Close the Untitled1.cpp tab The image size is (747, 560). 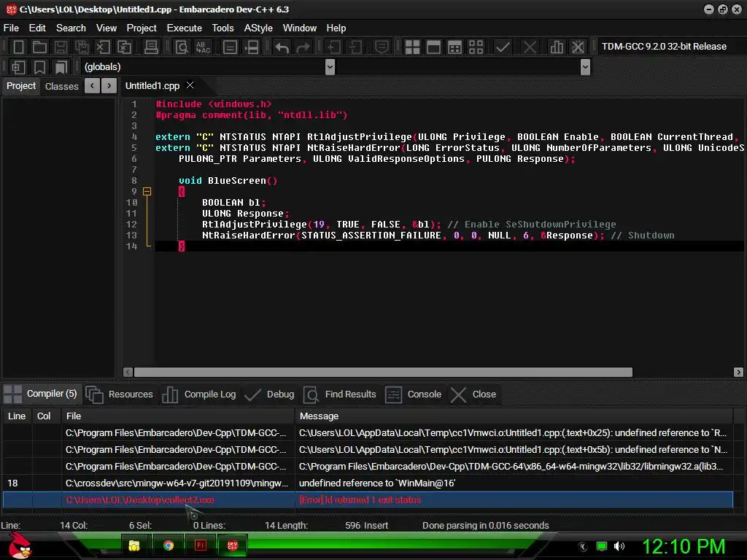pos(190,85)
